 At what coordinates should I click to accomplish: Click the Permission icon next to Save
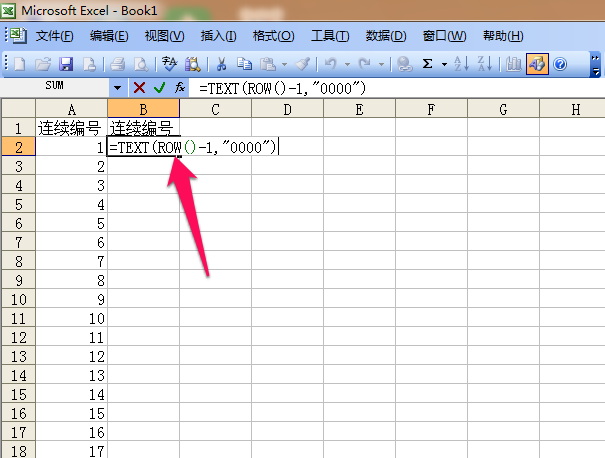click(90, 64)
